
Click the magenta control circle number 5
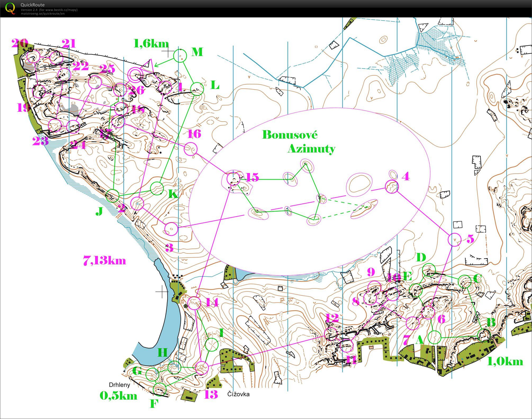point(454,240)
